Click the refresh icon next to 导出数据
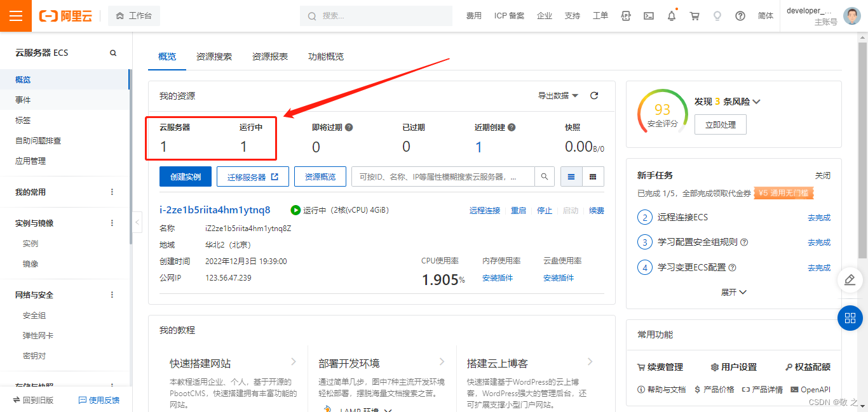The height and width of the screenshot is (412, 868). coord(594,95)
